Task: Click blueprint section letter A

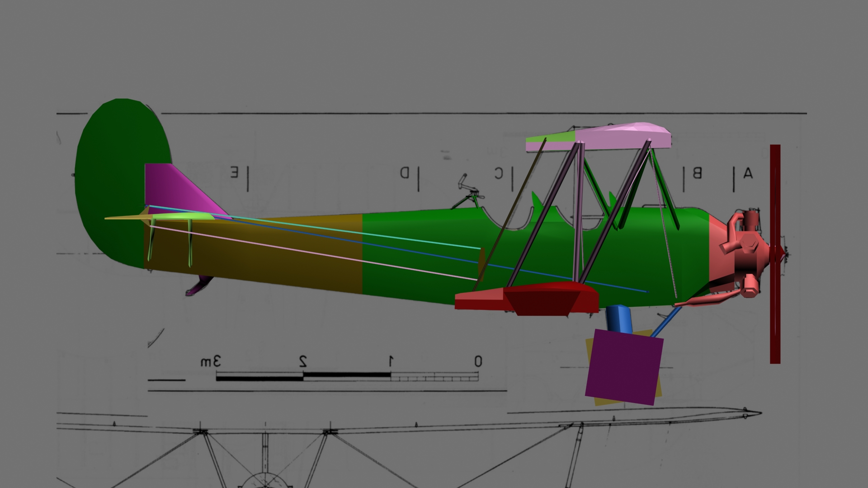Action: point(748,174)
